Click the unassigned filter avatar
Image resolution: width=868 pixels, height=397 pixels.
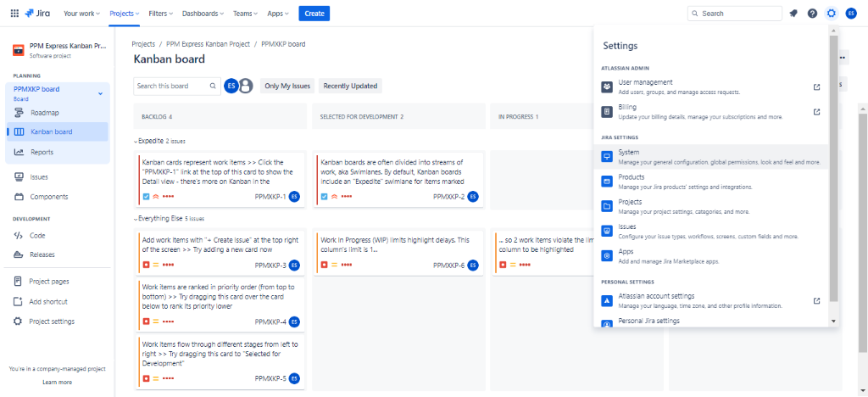pyautogui.click(x=246, y=86)
